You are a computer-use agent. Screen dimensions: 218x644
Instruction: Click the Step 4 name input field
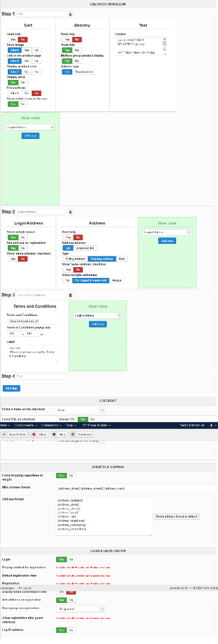tap(41, 376)
